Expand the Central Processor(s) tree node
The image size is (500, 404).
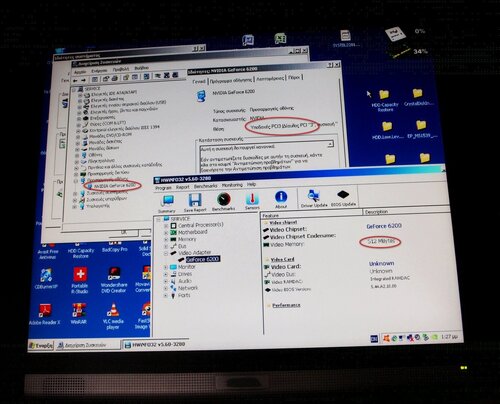coord(166,226)
